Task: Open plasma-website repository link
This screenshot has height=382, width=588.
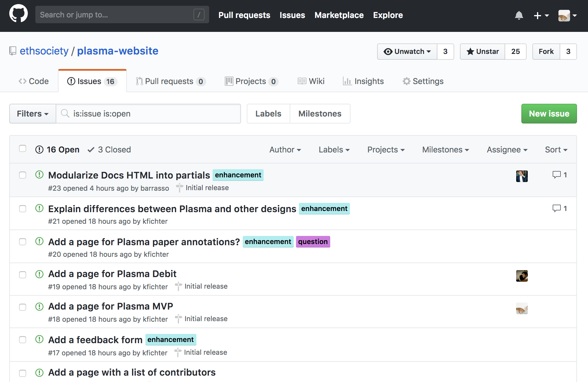Action: pyautogui.click(x=118, y=51)
